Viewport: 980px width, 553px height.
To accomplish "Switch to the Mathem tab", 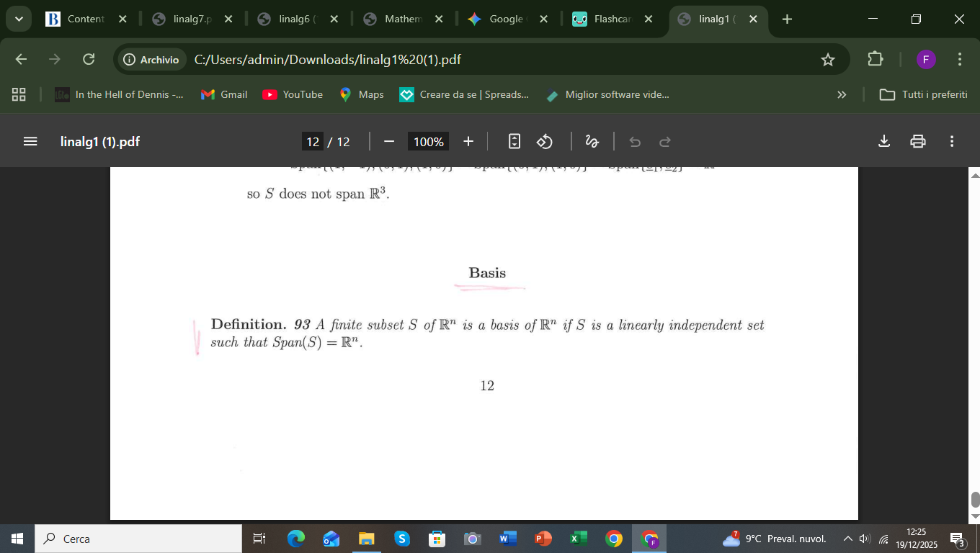I will (x=404, y=19).
